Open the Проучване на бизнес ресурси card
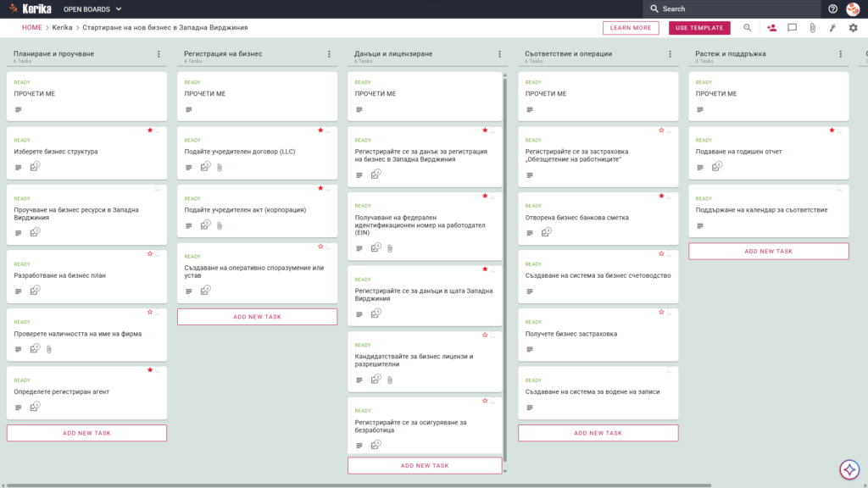868x488 pixels. [87, 214]
